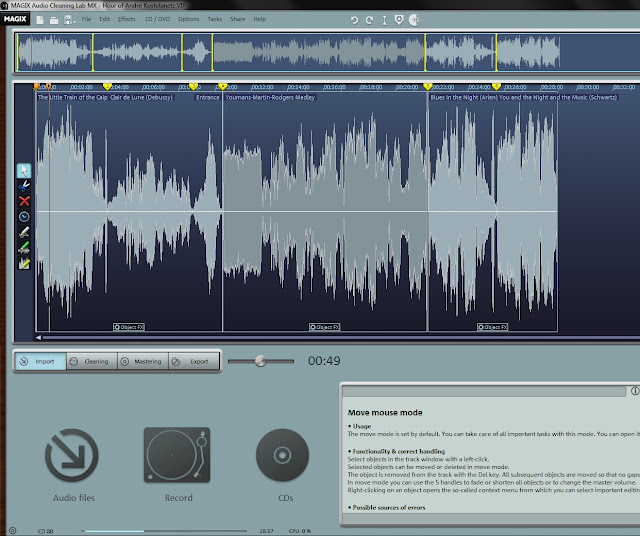Open the CD 80 capacity dropdown arrow
Screen dimensions: 640x536
click(82, 531)
